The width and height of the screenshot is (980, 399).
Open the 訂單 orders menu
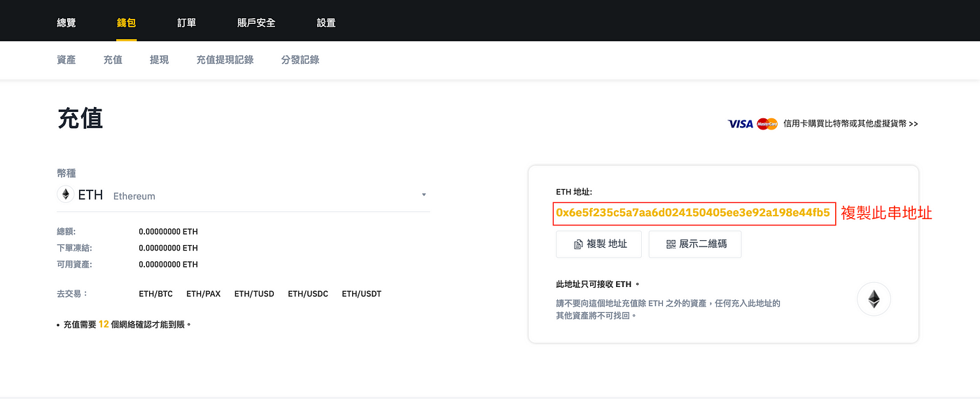(186, 22)
